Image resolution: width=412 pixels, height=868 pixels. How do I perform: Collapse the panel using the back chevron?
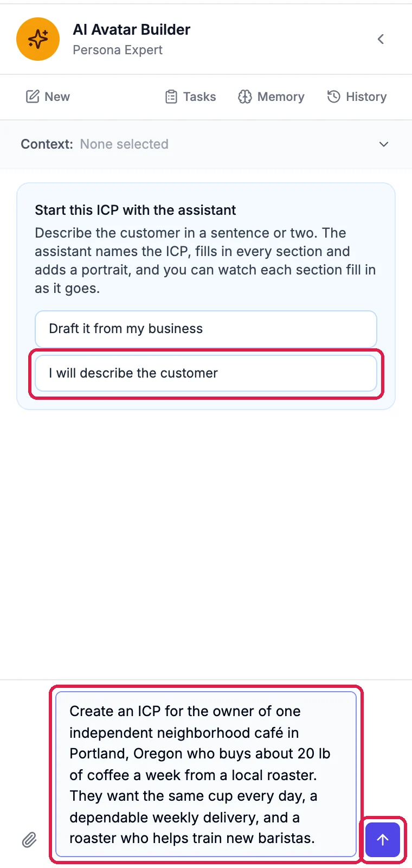point(381,39)
